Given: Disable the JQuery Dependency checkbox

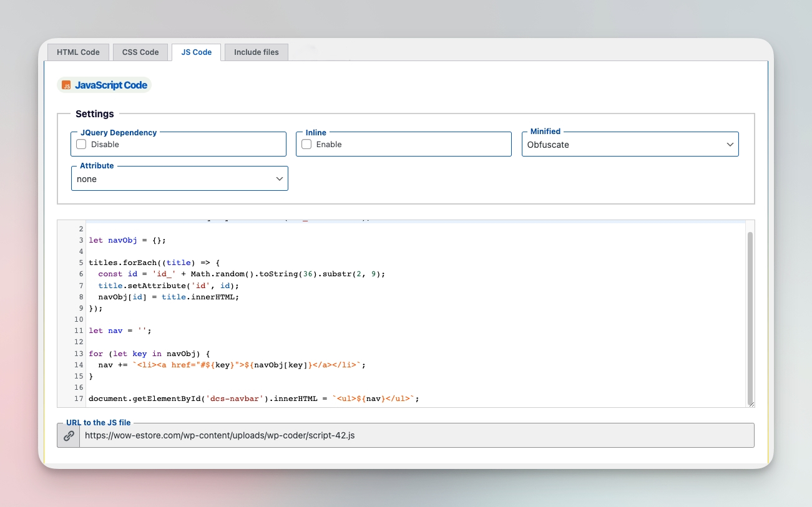Looking at the screenshot, I should pos(81,144).
